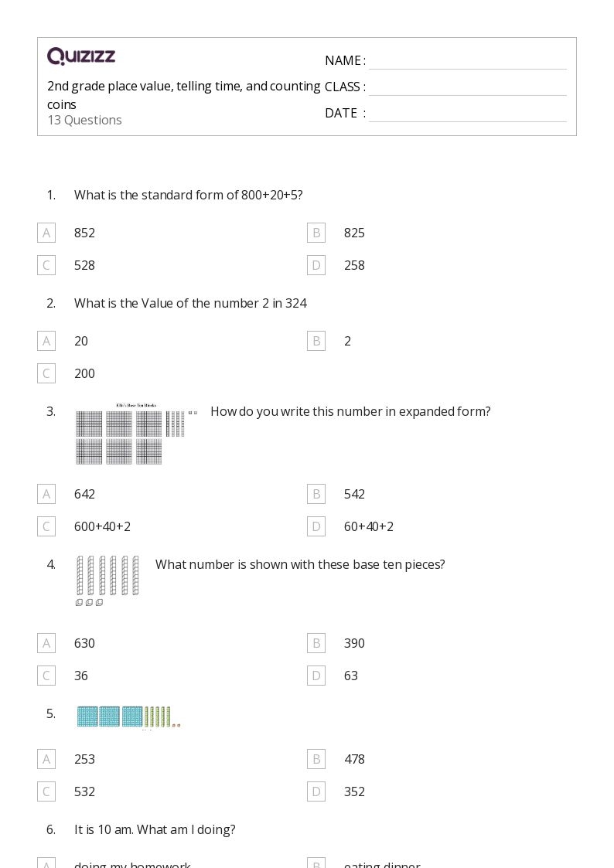
Task: Select answer box A with 253
Action: pyautogui.click(x=46, y=759)
